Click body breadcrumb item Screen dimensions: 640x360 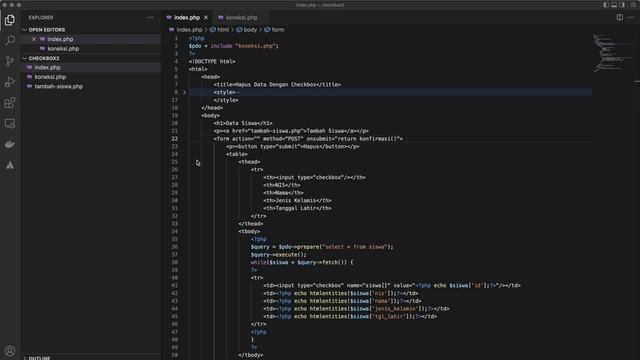point(250,30)
